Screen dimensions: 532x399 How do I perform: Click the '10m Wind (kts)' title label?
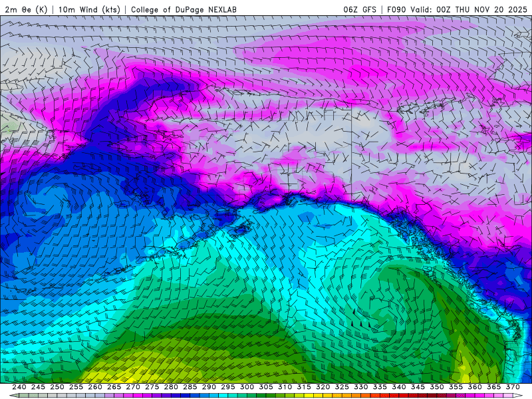(x=89, y=9)
